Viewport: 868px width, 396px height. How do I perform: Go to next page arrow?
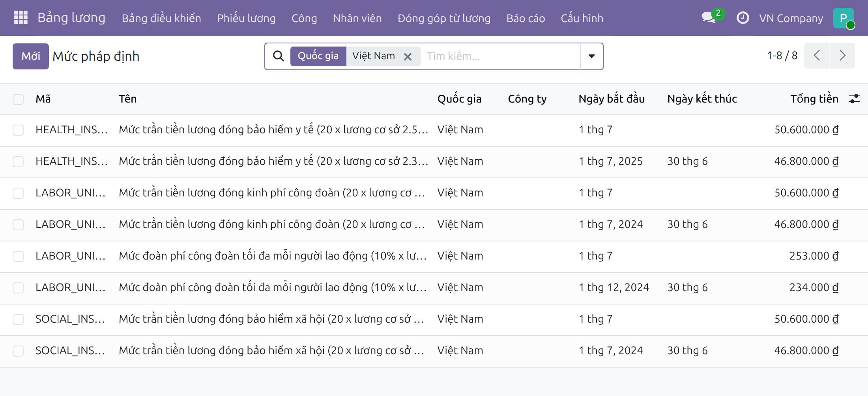tap(843, 56)
